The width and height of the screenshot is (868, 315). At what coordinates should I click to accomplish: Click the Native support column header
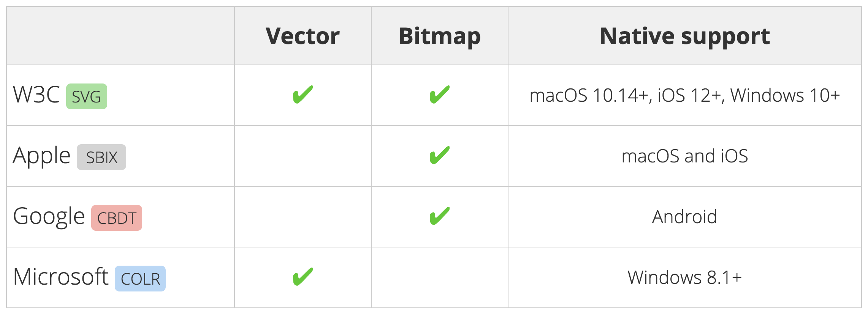(x=684, y=36)
